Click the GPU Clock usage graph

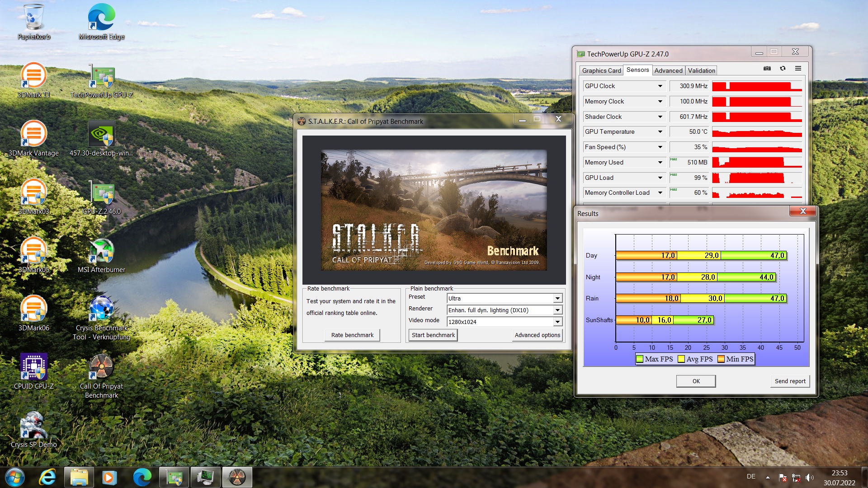point(757,86)
